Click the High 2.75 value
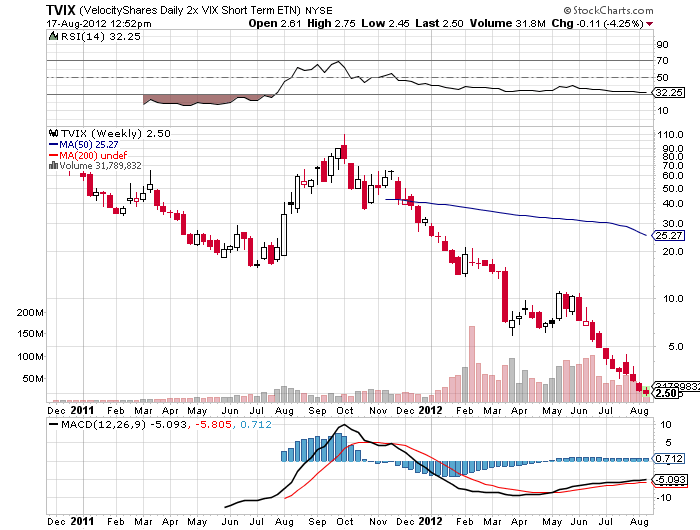 pyautogui.click(x=331, y=23)
